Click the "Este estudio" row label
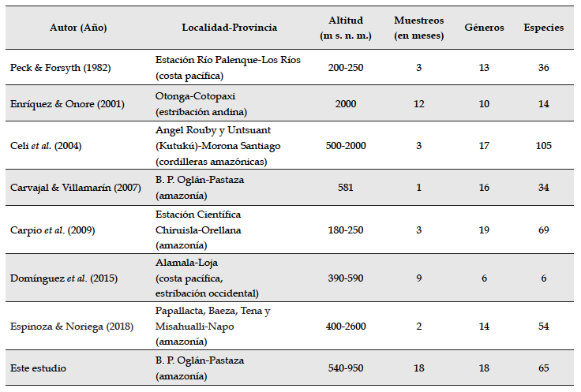 38,368
